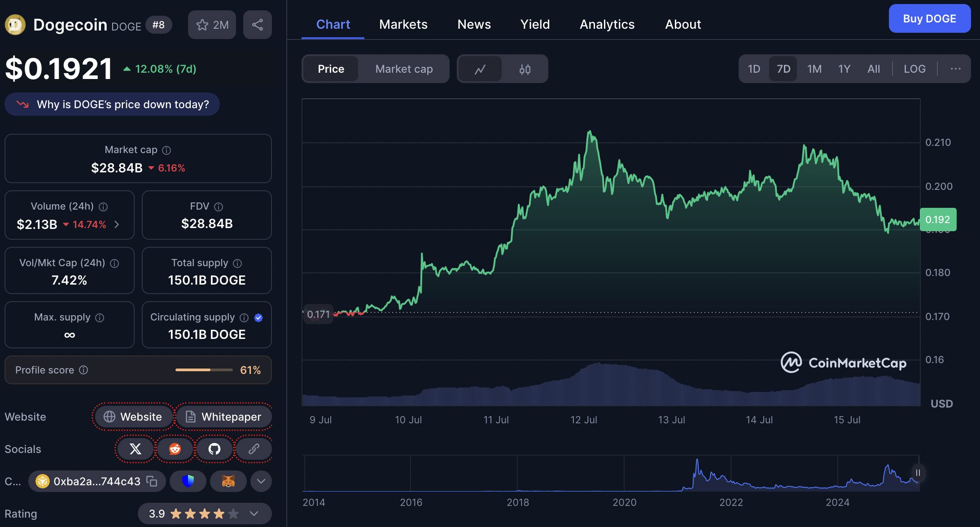Show Max. supply info icon
980x527 pixels.
coord(100,318)
